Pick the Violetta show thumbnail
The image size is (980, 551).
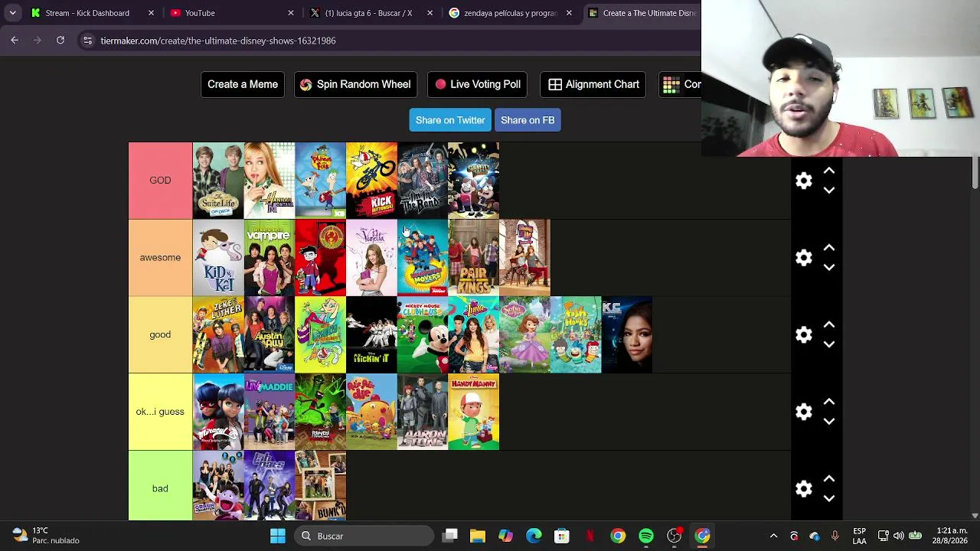[x=371, y=258]
